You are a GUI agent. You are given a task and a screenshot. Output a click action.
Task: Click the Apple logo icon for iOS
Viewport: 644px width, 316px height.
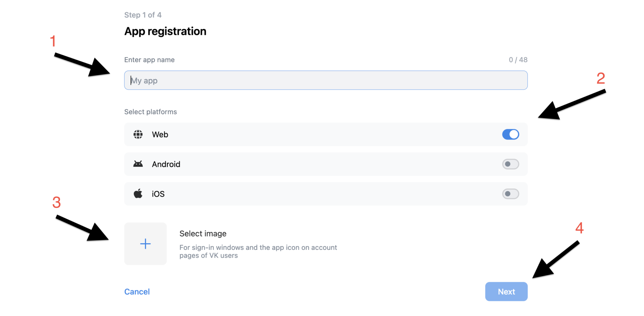(138, 194)
